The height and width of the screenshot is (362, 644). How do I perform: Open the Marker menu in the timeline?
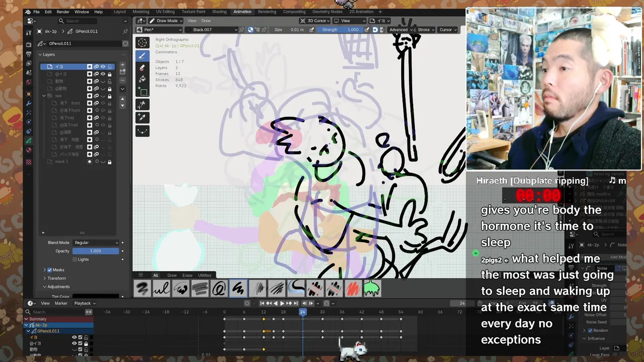tap(61, 303)
